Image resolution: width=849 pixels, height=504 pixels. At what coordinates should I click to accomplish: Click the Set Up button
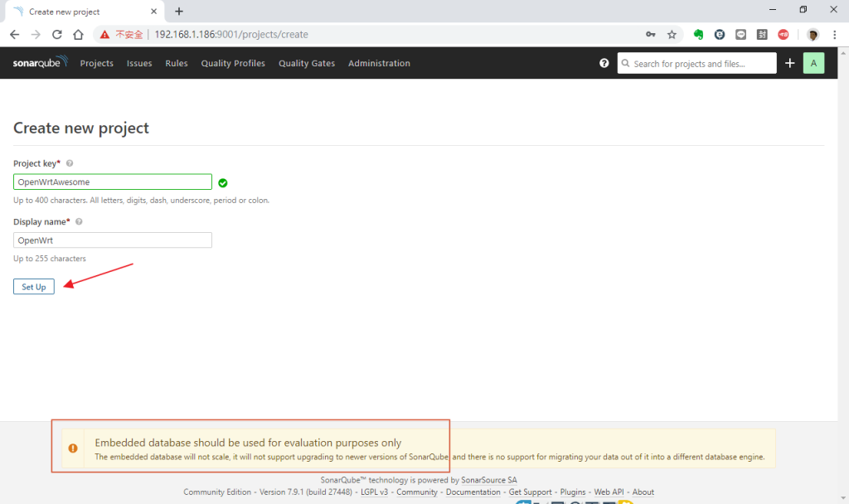click(x=33, y=286)
